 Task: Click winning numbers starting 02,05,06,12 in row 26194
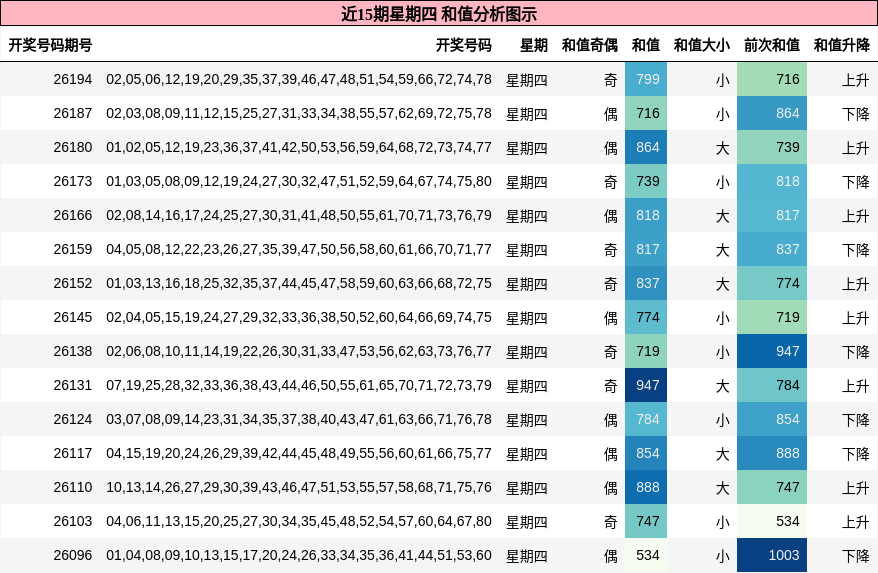coord(299,80)
